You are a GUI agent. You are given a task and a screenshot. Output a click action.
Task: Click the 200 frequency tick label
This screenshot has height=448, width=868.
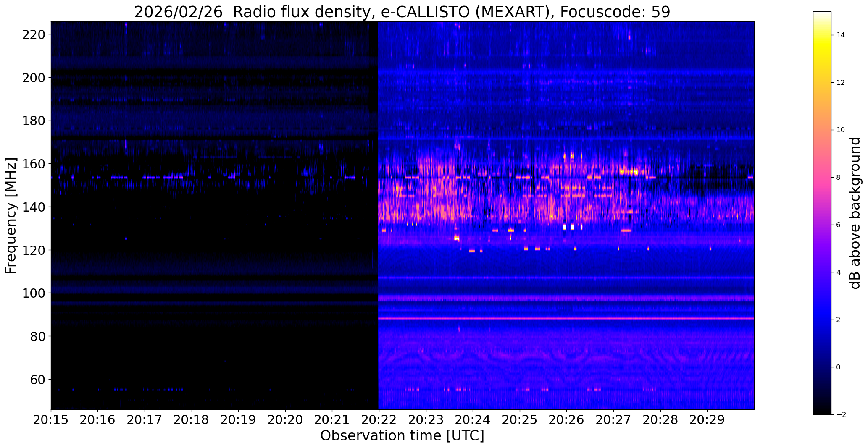(33, 78)
